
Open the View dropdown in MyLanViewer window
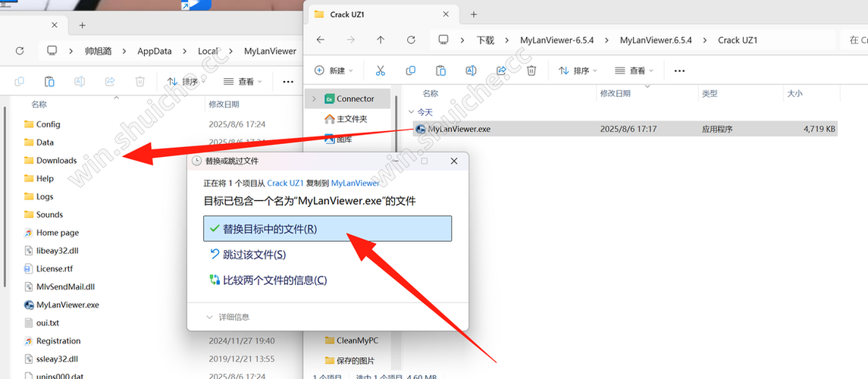coord(243,81)
